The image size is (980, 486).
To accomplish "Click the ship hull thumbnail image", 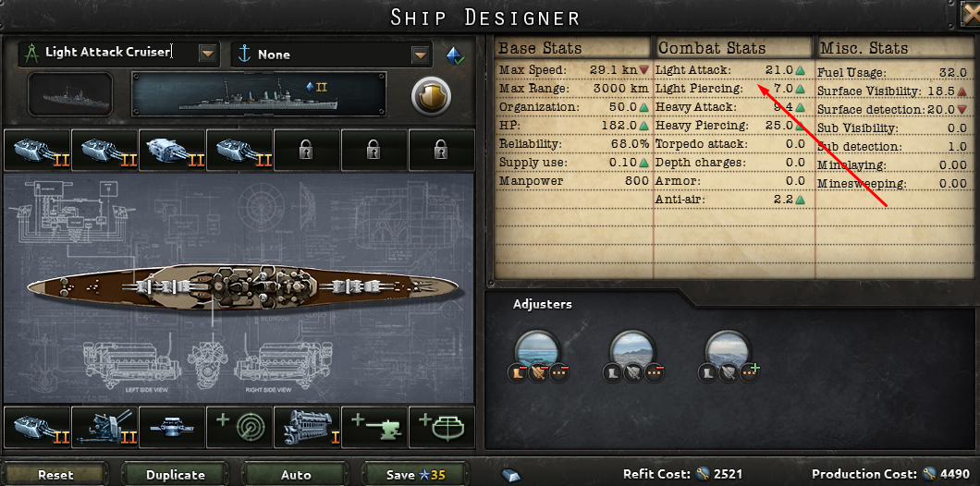I will (x=70, y=94).
